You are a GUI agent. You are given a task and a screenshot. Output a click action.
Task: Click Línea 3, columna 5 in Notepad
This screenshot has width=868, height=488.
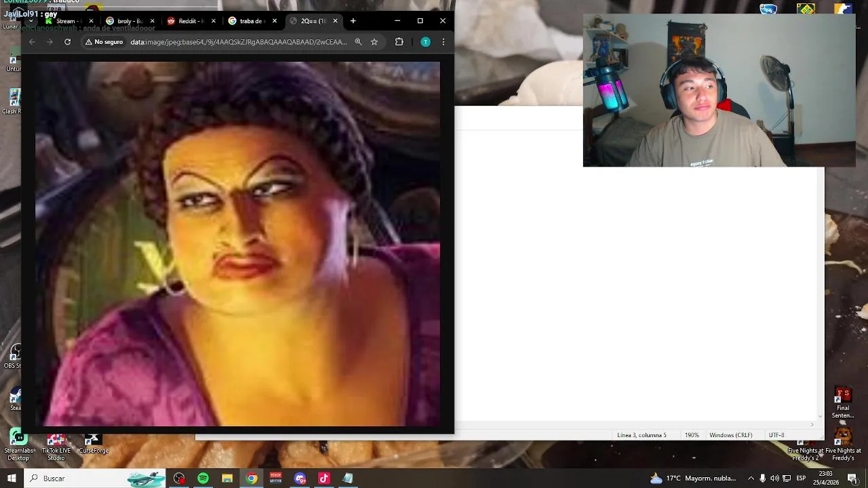(642, 435)
